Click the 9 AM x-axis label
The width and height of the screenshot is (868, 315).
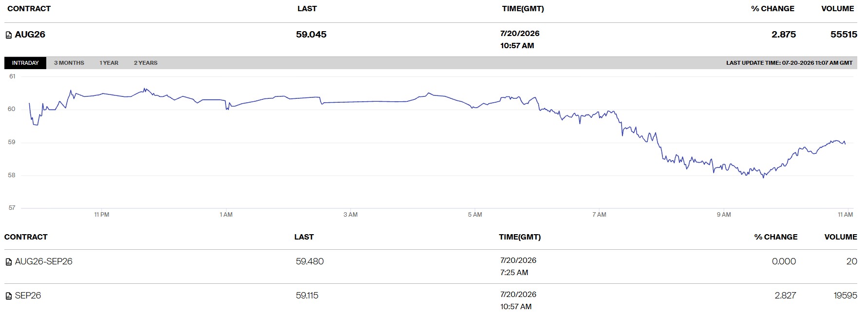click(x=724, y=215)
